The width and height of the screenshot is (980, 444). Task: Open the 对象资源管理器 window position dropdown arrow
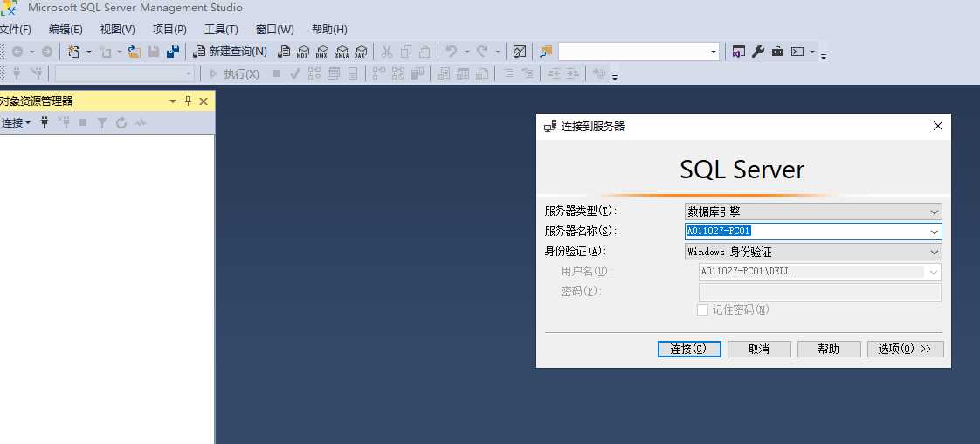point(173,101)
